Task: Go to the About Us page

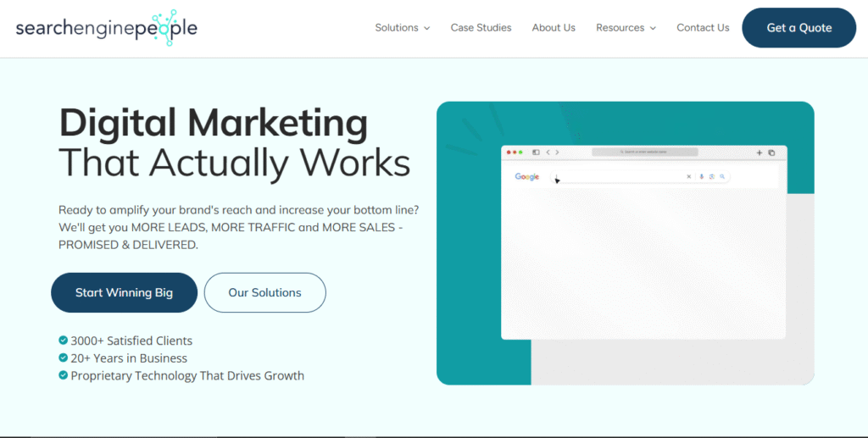Action: [x=554, y=28]
